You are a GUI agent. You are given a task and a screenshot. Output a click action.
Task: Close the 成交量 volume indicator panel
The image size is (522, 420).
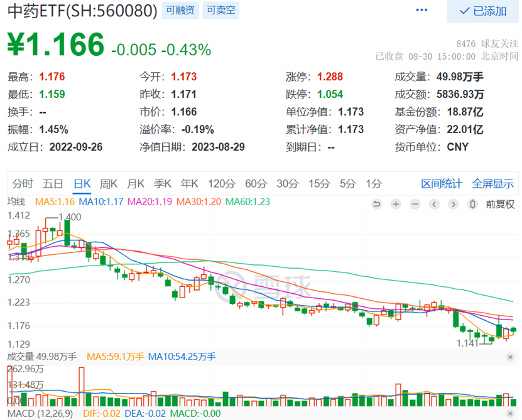[x=510, y=357]
